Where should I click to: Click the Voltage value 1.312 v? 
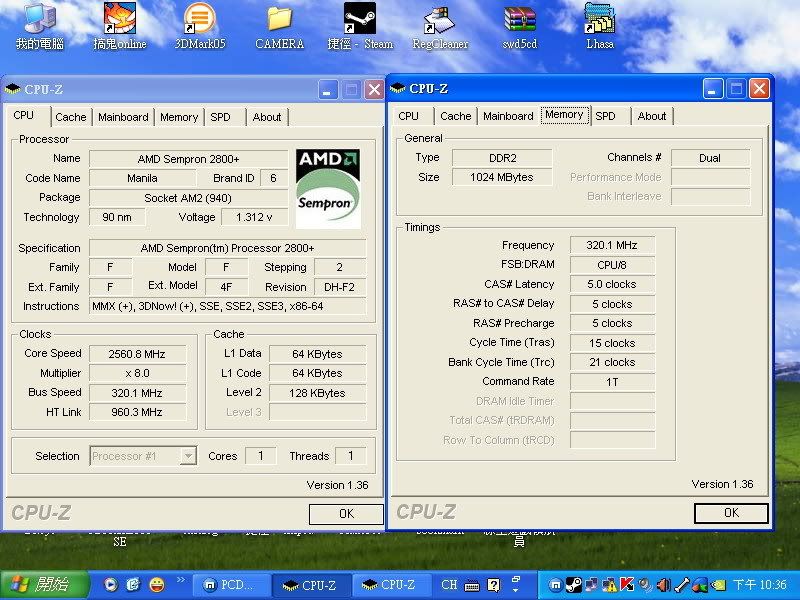point(255,217)
